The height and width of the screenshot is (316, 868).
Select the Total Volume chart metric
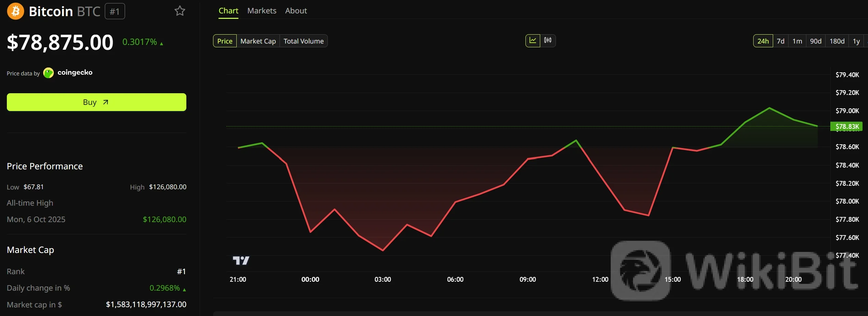tap(303, 41)
